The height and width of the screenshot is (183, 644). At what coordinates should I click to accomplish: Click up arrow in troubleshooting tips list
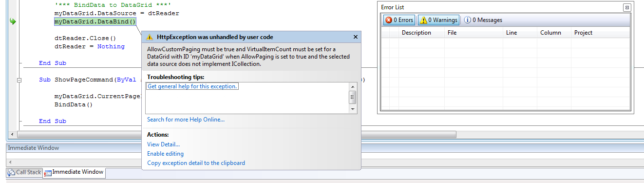click(353, 86)
